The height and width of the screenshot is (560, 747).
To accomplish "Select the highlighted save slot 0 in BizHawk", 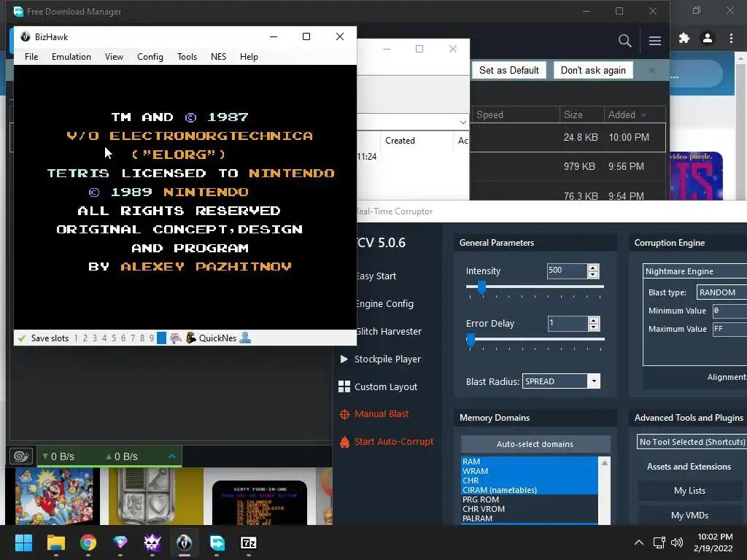I will (161, 338).
